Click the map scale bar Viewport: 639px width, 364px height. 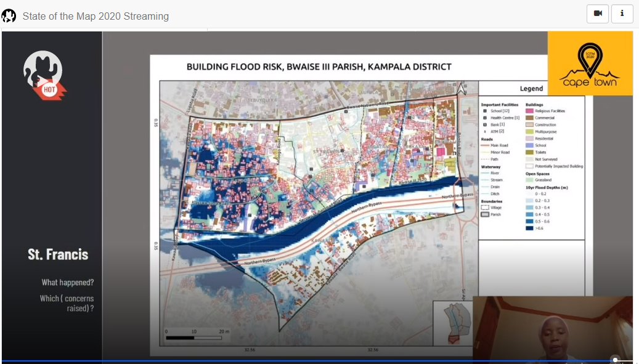tap(194, 338)
